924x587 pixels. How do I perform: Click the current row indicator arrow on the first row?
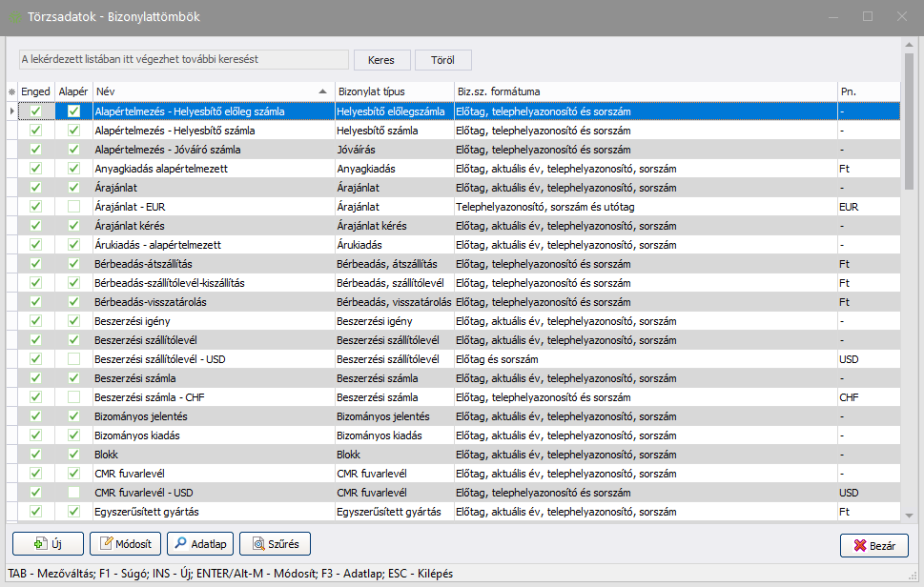12,111
